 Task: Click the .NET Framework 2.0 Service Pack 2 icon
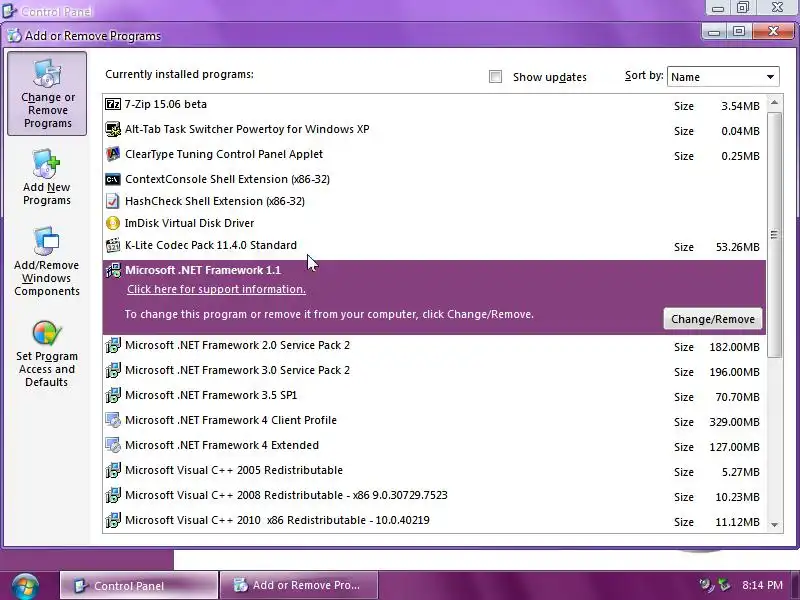113,345
